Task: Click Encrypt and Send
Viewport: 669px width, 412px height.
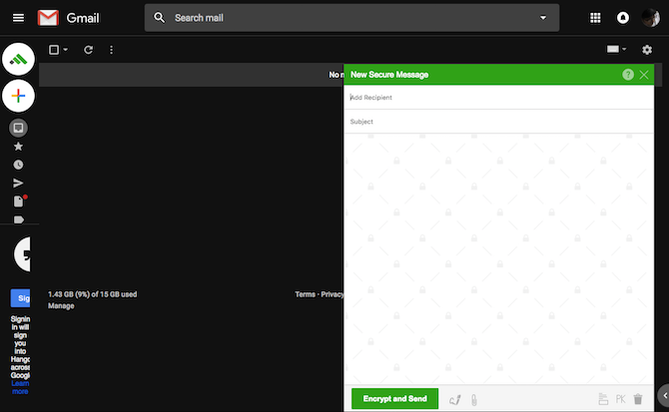Action: pyautogui.click(x=395, y=399)
